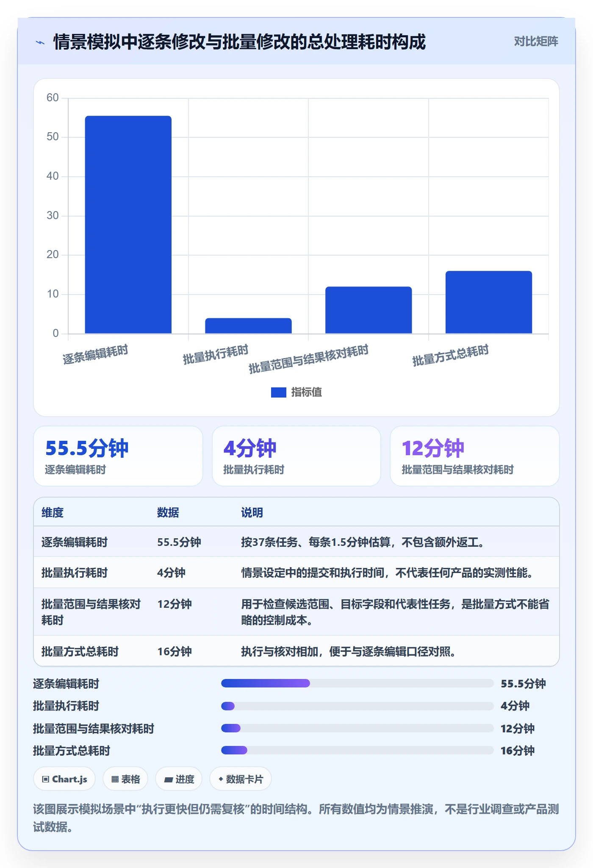Click the title 情景模拟中逐条修改与批量修改的总处理耗时构成
This screenshot has height=868, width=593.
[239, 42]
